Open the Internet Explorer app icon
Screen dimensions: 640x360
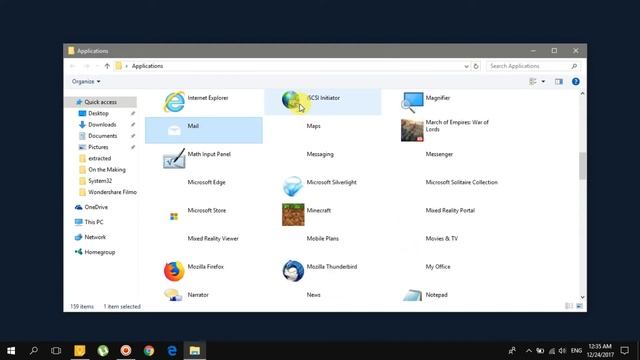coord(174,102)
